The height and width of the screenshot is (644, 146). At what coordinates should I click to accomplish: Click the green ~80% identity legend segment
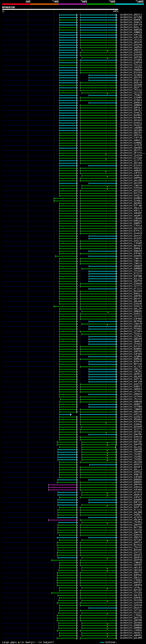tap(101, 4)
